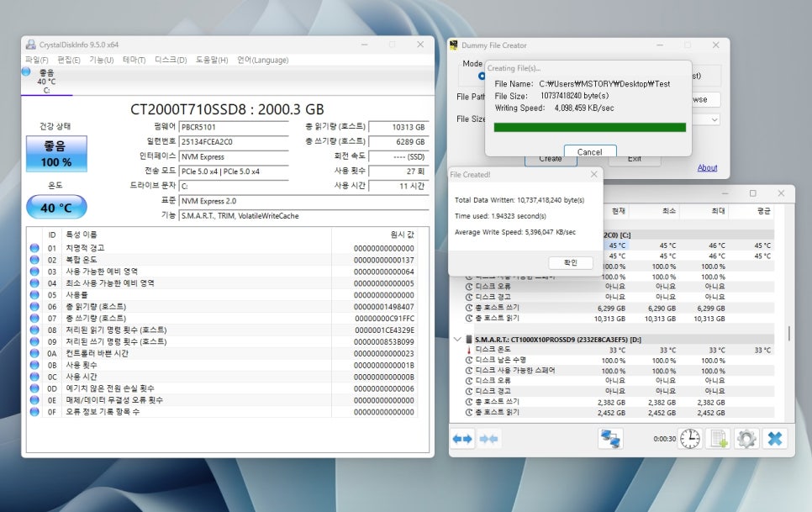This screenshot has height=512, width=812.
Task: Click the 원시 값 column header
Action: tap(402, 235)
